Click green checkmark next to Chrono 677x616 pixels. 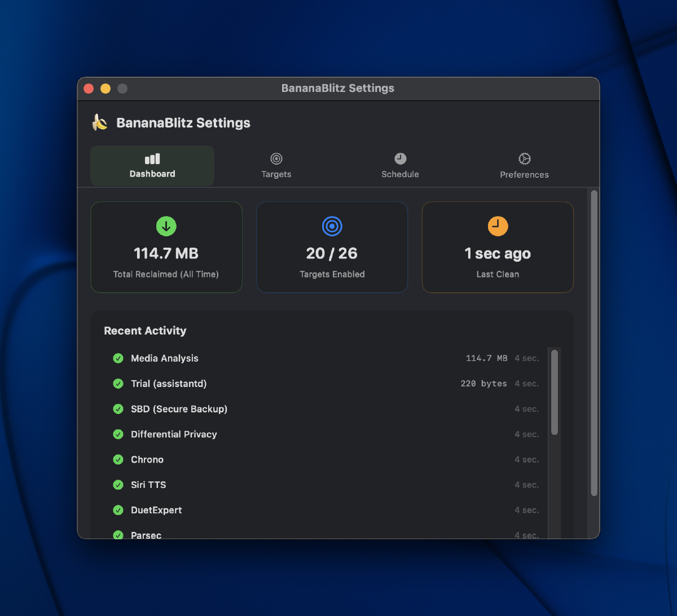point(118,460)
